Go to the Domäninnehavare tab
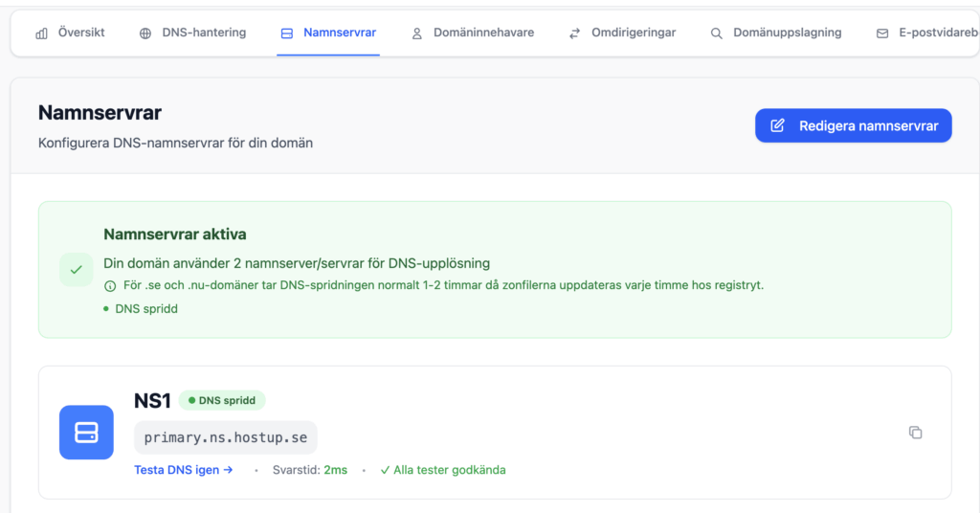 point(483,33)
